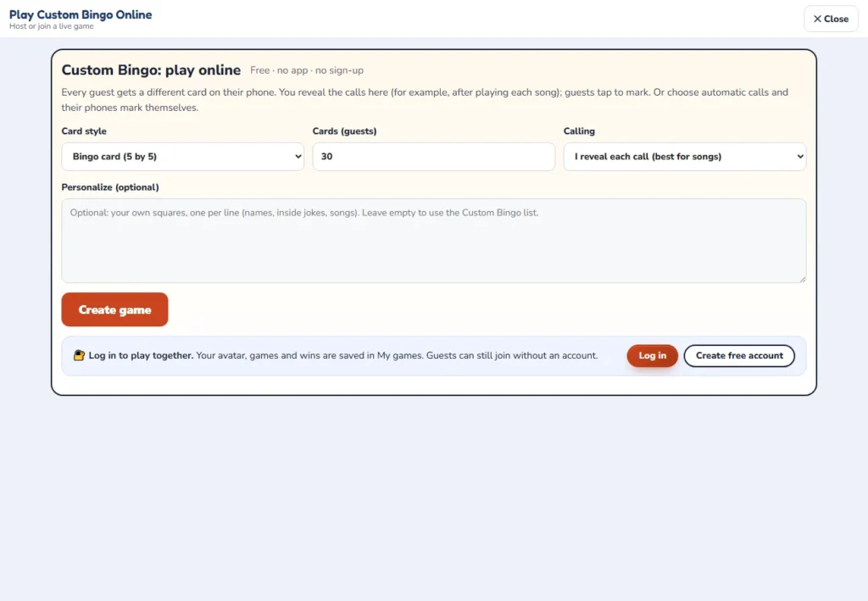Click the Cards (guests) number field
This screenshot has width=868, height=601.
(433, 157)
